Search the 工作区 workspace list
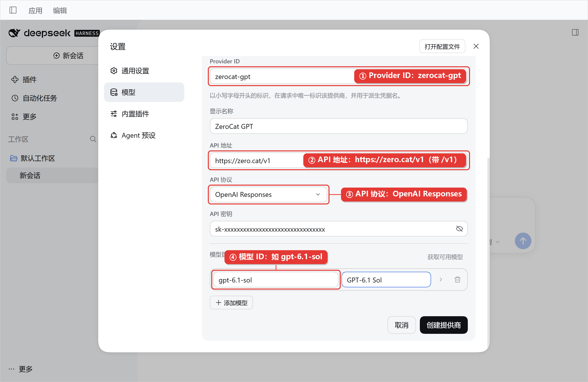Image resolution: width=588 pixels, height=382 pixels. point(93,139)
